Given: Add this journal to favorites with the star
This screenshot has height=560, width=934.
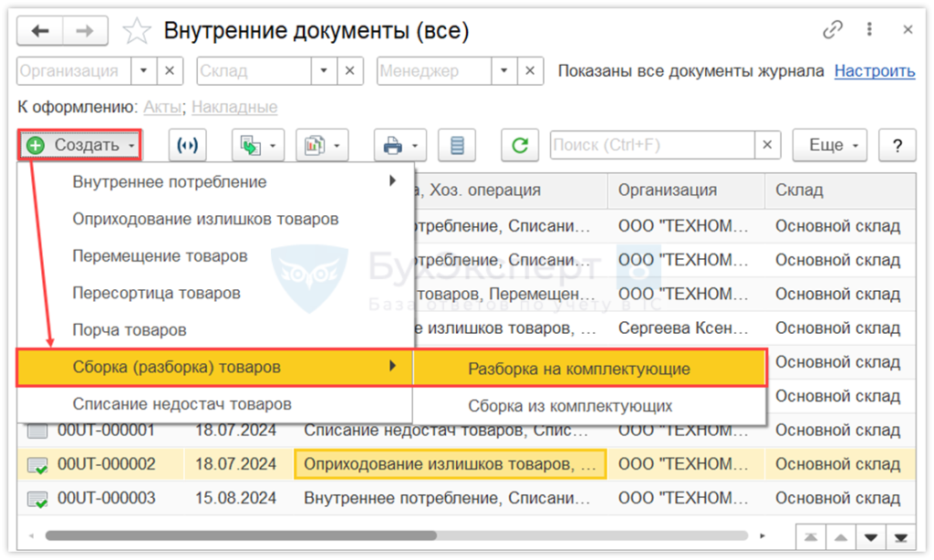Looking at the screenshot, I should point(137,31).
